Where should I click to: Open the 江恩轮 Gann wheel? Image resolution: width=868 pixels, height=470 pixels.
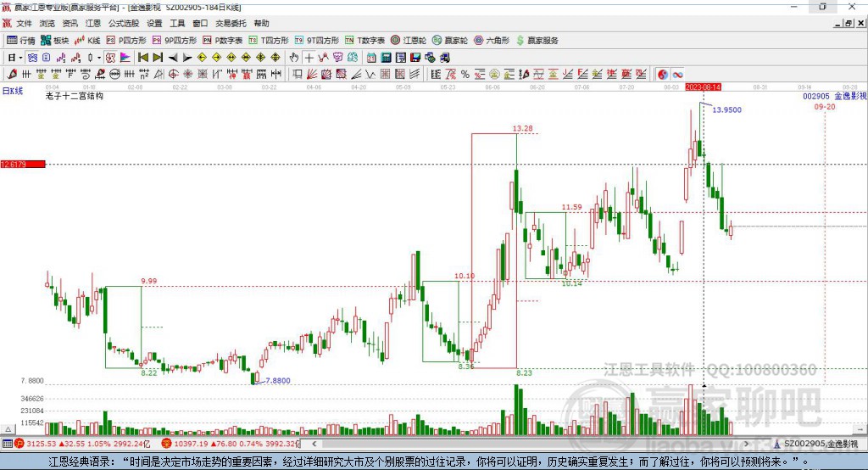pyautogui.click(x=409, y=41)
